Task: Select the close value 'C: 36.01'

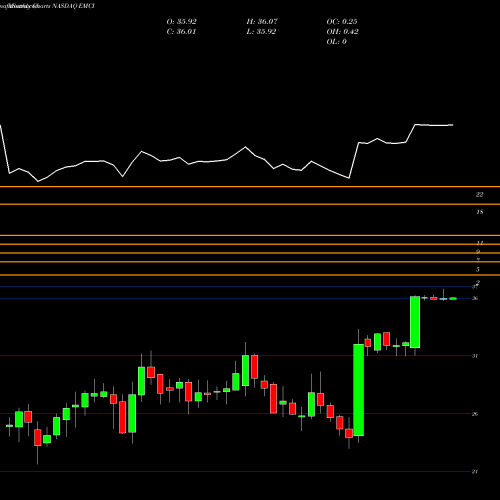Action: point(181,32)
